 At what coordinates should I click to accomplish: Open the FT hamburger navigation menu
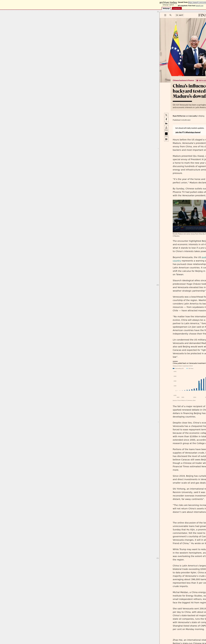pos(165,15)
